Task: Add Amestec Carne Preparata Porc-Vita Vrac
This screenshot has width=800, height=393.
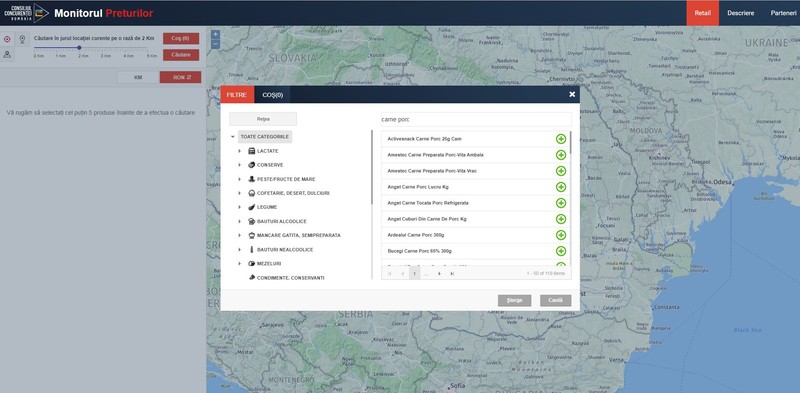Action: [561, 171]
